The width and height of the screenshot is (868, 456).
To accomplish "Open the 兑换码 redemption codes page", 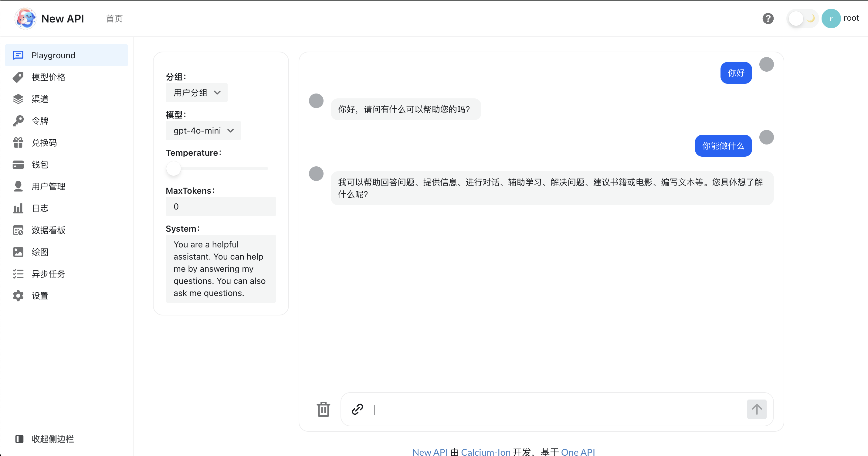I will 44,143.
